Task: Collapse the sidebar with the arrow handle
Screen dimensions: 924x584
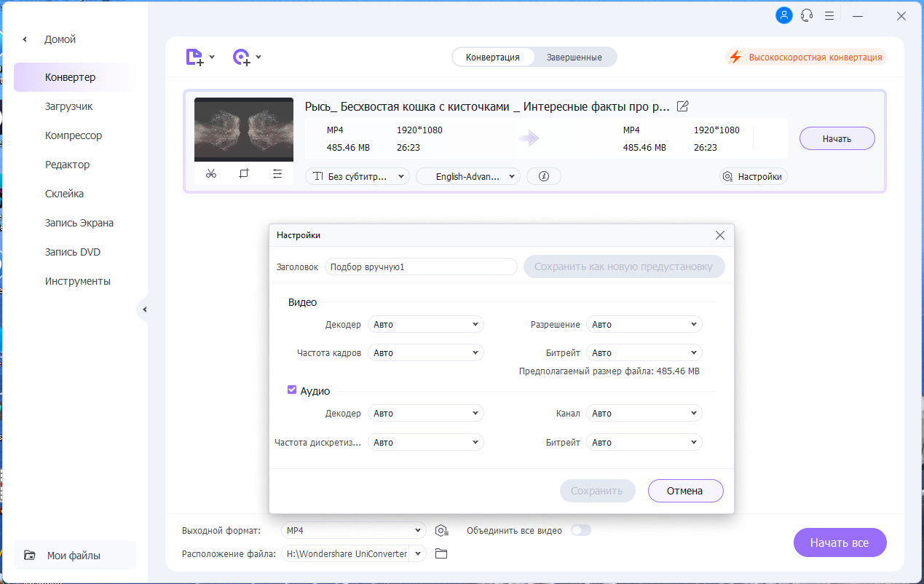Action: 143,309
